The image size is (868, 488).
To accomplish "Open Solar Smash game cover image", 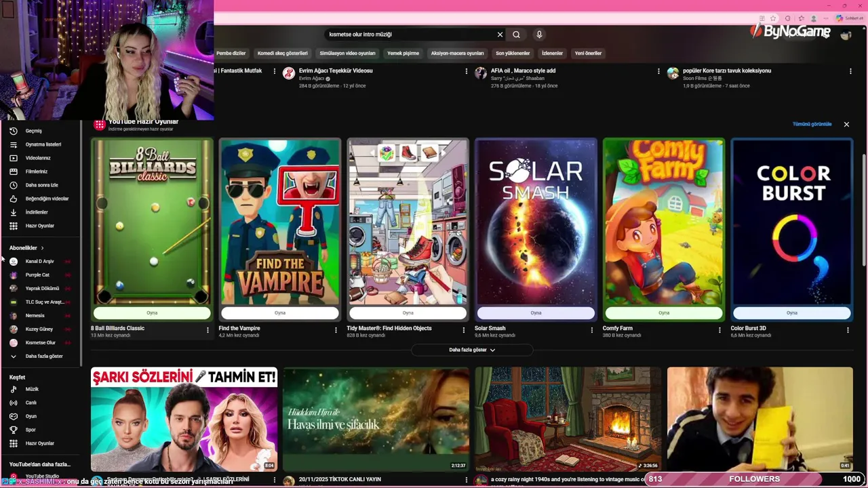I will click(536, 222).
